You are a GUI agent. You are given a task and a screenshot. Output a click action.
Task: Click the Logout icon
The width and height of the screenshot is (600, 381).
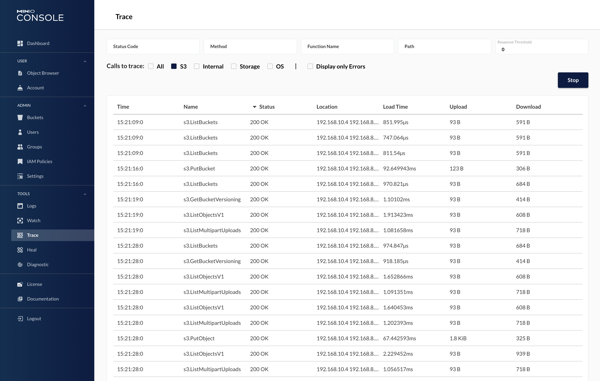(x=20, y=319)
